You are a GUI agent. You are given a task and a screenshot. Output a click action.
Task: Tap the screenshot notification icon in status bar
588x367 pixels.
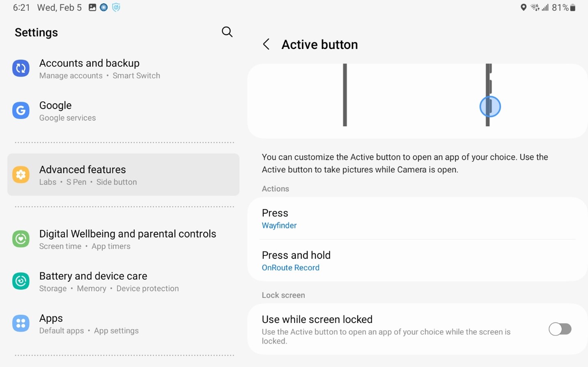(92, 7)
